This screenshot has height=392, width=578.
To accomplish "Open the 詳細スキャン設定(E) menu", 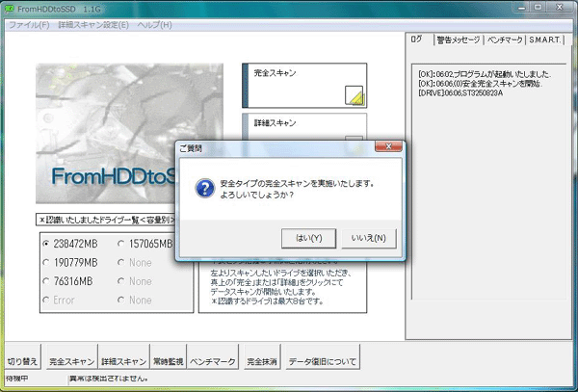I will 93,25.
